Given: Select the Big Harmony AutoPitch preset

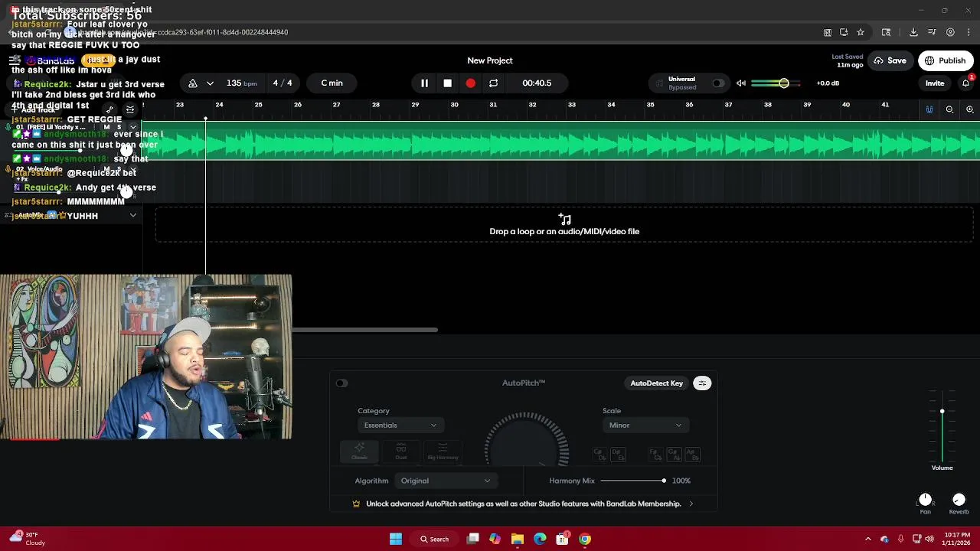Looking at the screenshot, I should click(x=443, y=452).
